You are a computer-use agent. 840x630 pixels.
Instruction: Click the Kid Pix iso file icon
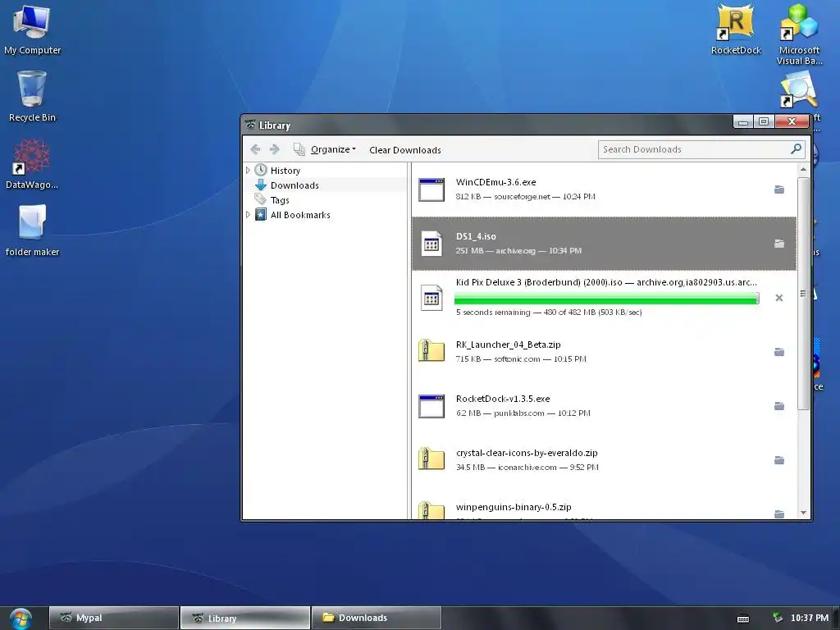[x=431, y=298]
